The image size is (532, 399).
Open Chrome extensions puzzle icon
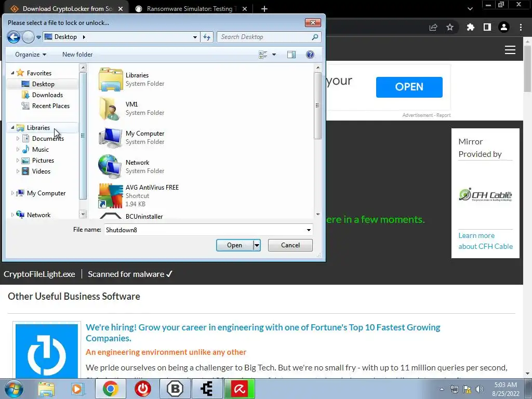point(470,27)
